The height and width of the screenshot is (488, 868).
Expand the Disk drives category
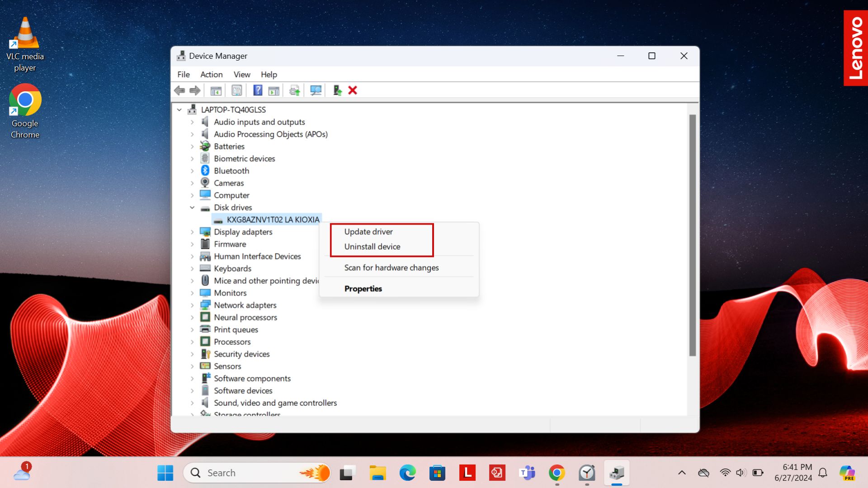192,207
